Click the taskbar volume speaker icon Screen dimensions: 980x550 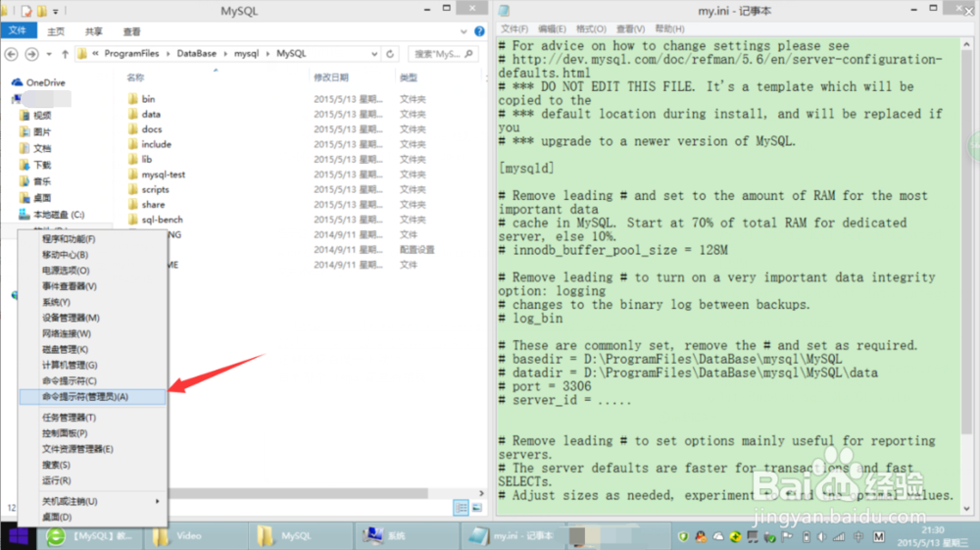click(822, 537)
